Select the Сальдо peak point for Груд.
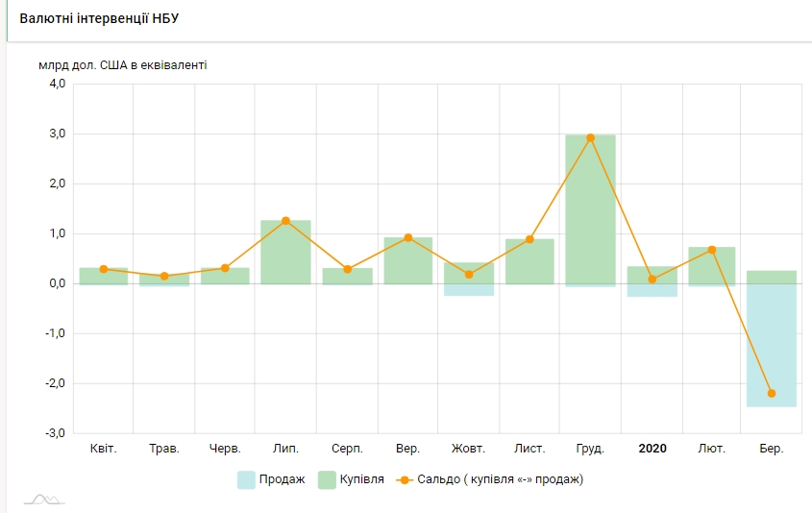 tap(590, 137)
